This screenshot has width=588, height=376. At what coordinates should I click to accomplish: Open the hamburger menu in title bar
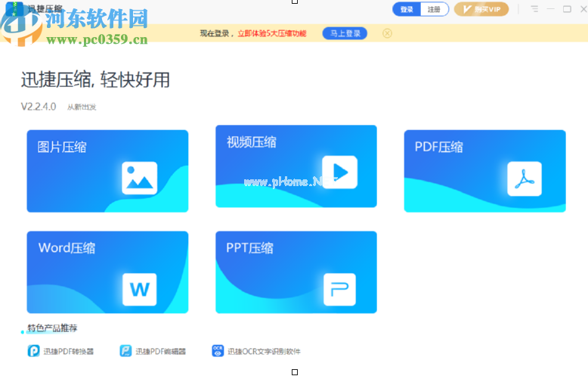click(534, 10)
